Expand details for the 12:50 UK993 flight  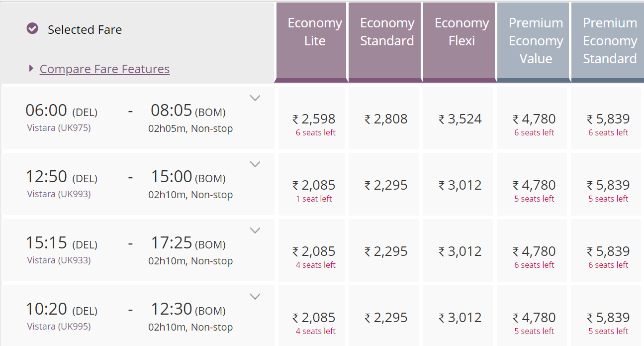pyautogui.click(x=255, y=164)
